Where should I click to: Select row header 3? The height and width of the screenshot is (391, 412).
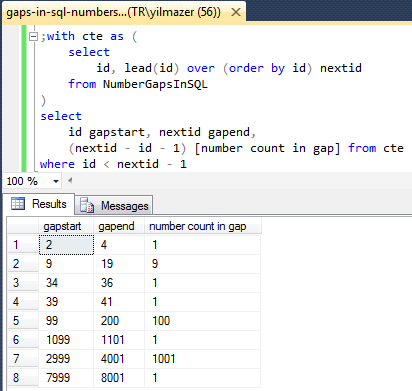[23, 283]
